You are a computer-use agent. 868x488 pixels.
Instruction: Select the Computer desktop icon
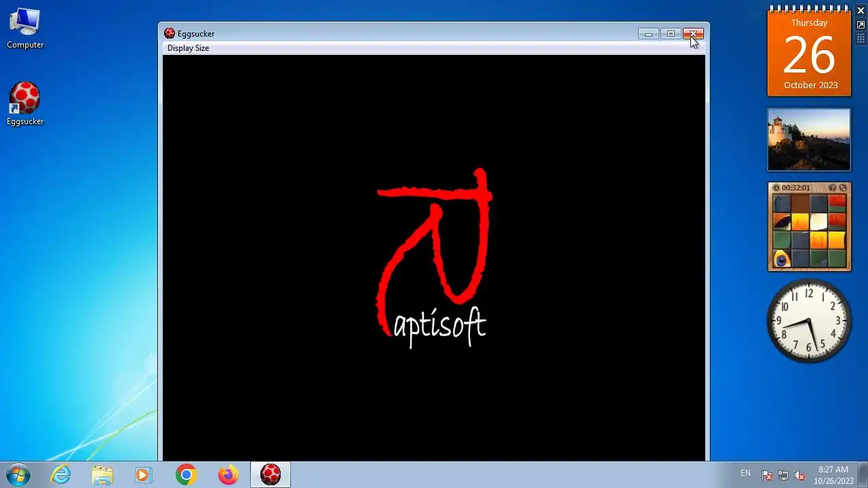[x=25, y=28]
